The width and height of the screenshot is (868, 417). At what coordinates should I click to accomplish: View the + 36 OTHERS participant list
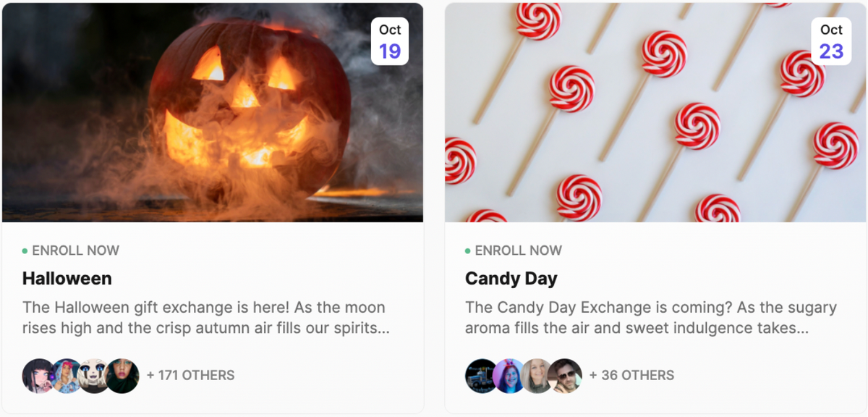(632, 376)
